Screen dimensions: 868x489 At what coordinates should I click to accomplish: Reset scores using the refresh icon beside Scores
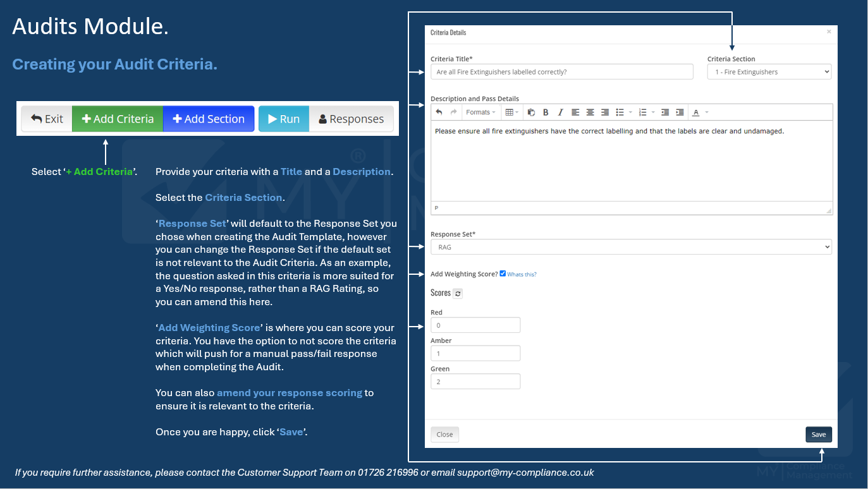[x=458, y=293]
